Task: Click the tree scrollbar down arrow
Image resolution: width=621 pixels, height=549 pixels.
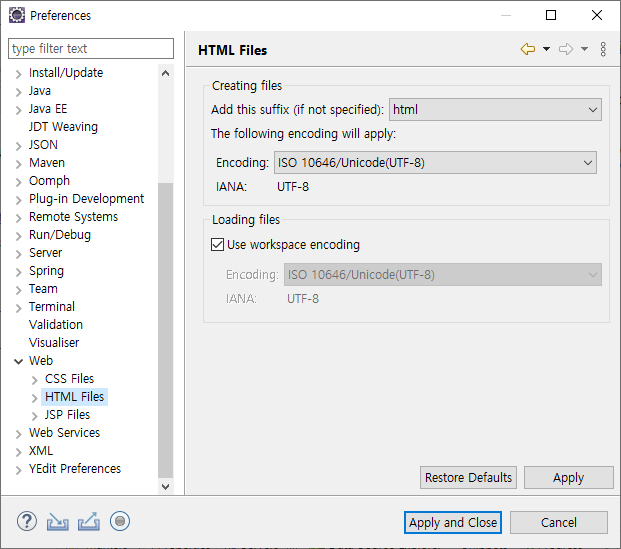Action: [x=166, y=486]
